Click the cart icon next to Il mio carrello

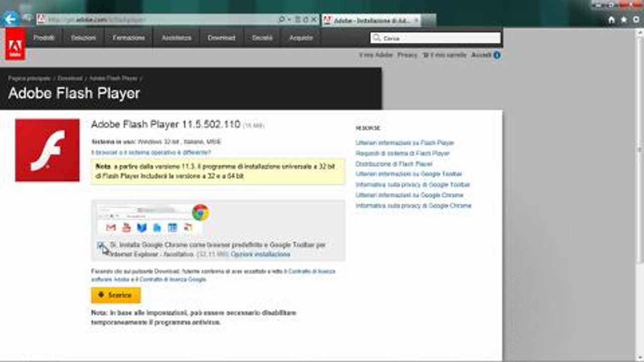click(x=426, y=55)
